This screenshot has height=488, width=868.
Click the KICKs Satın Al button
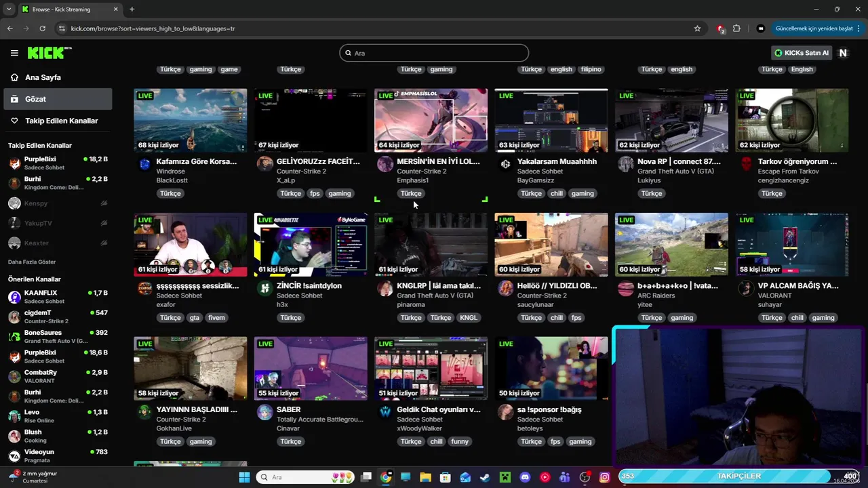point(802,53)
